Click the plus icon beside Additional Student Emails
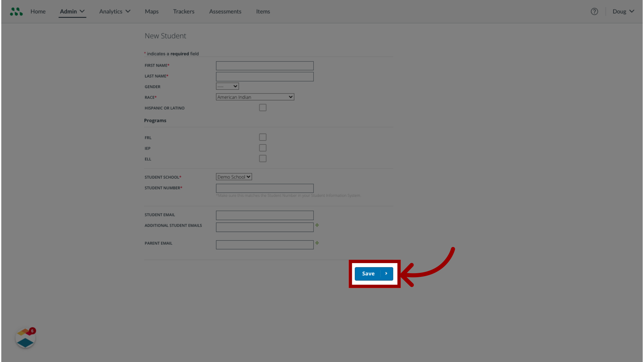Screen dimensions: 644x362 [317, 225]
